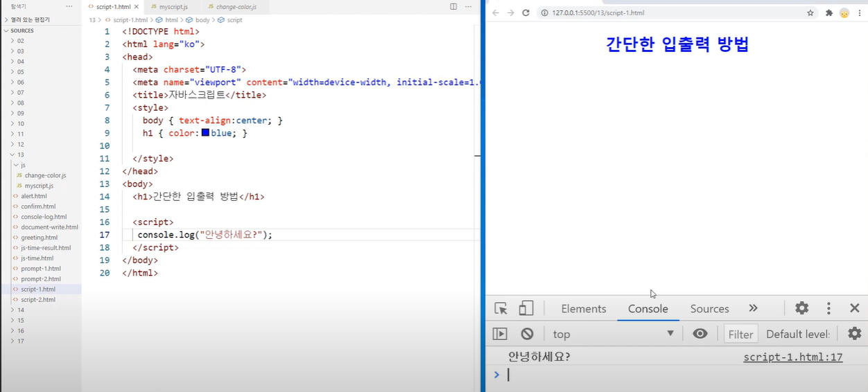868x392 pixels.
Task: Click browser back arrow
Action: [496, 12]
